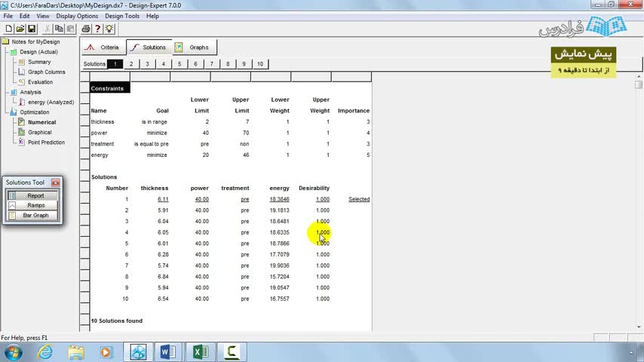
Task: Select solution 8 button
Action: point(228,64)
